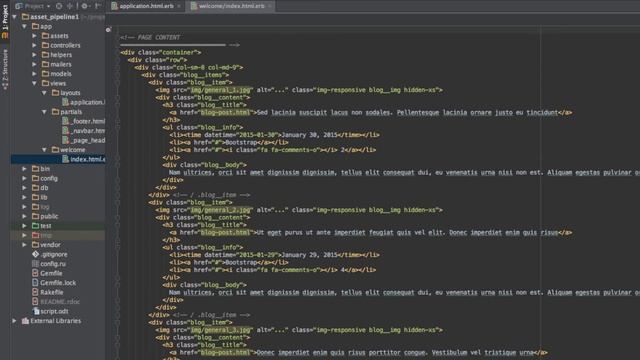
Task: Collapse the layouts folder arrow
Action: pos(44,93)
